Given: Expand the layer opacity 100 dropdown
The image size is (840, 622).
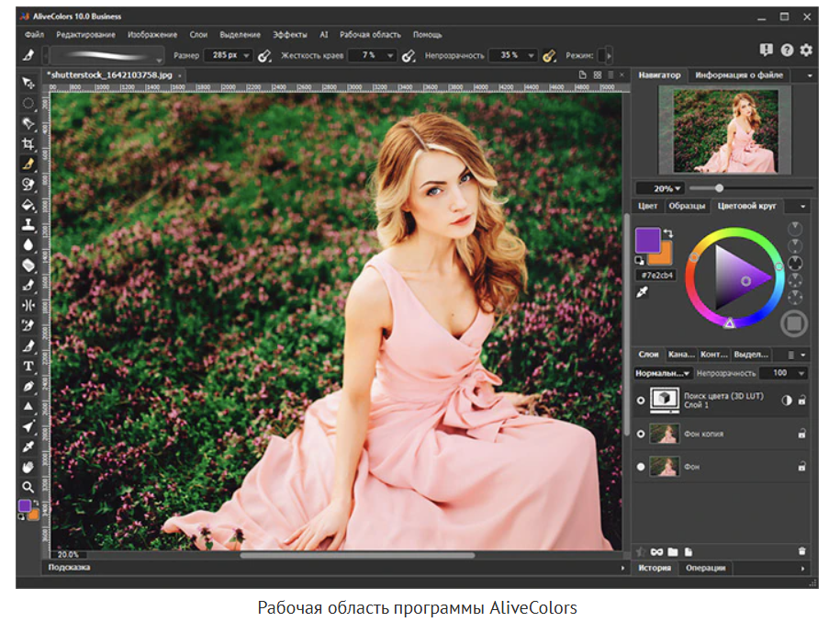Looking at the screenshot, I should pos(801,373).
